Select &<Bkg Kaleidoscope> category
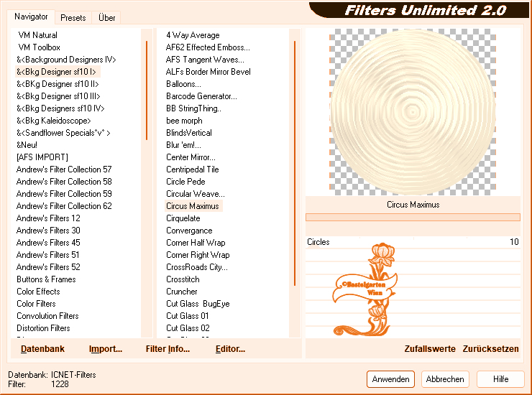 (54, 121)
